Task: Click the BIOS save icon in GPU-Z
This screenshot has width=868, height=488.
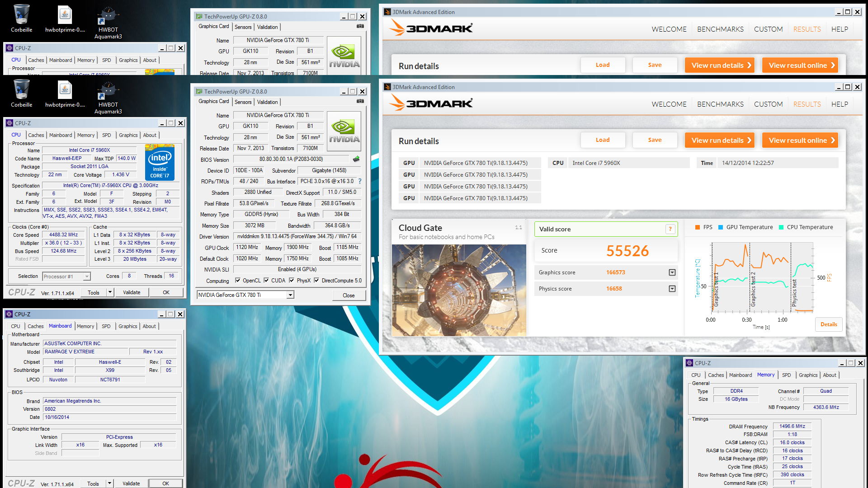Action: point(356,159)
